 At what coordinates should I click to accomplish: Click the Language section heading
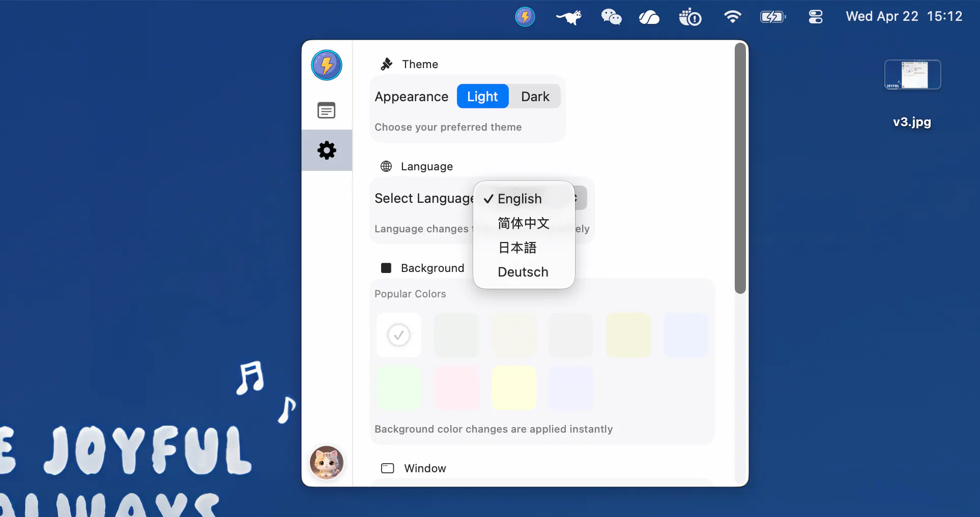[427, 166]
